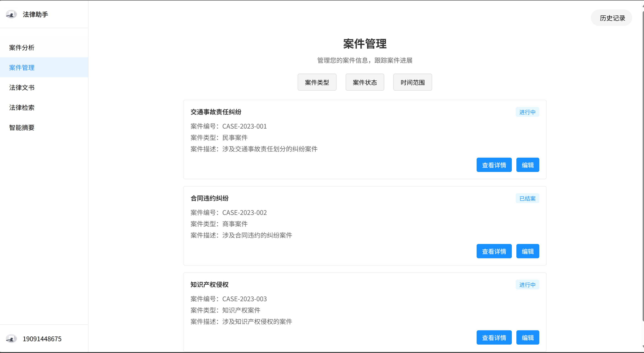
Task: Click the 已结案 status tag
Action: 527,199
